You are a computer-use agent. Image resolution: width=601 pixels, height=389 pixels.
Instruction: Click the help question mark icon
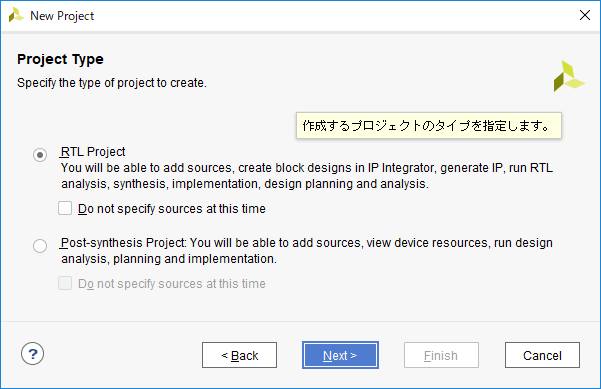(x=33, y=354)
